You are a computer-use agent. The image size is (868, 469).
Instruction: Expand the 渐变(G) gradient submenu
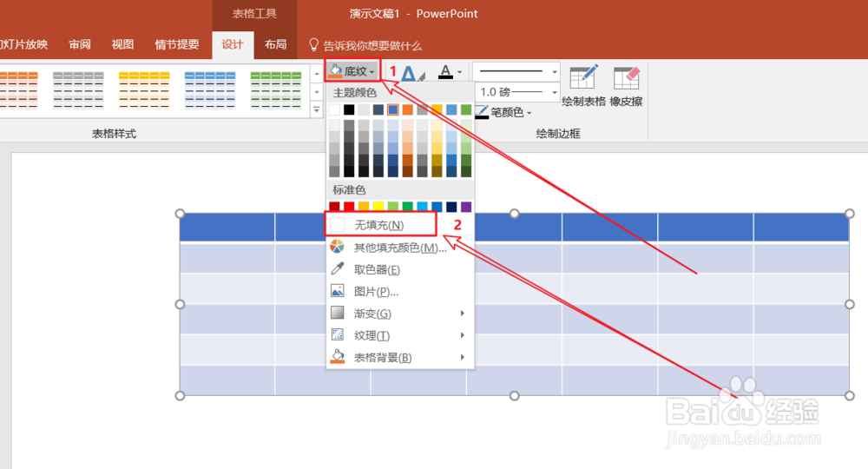399,314
